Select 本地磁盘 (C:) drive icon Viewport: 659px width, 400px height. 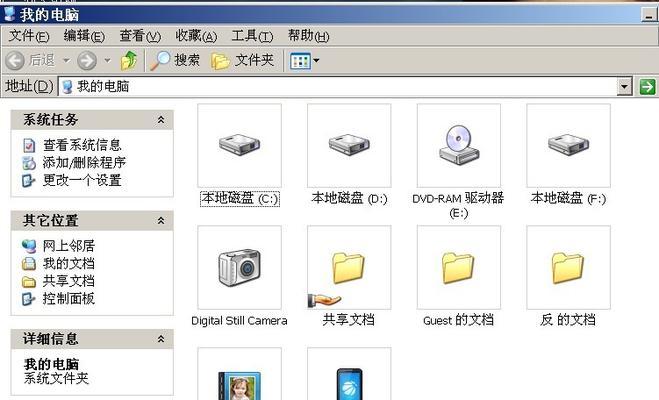click(x=240, y=145)
